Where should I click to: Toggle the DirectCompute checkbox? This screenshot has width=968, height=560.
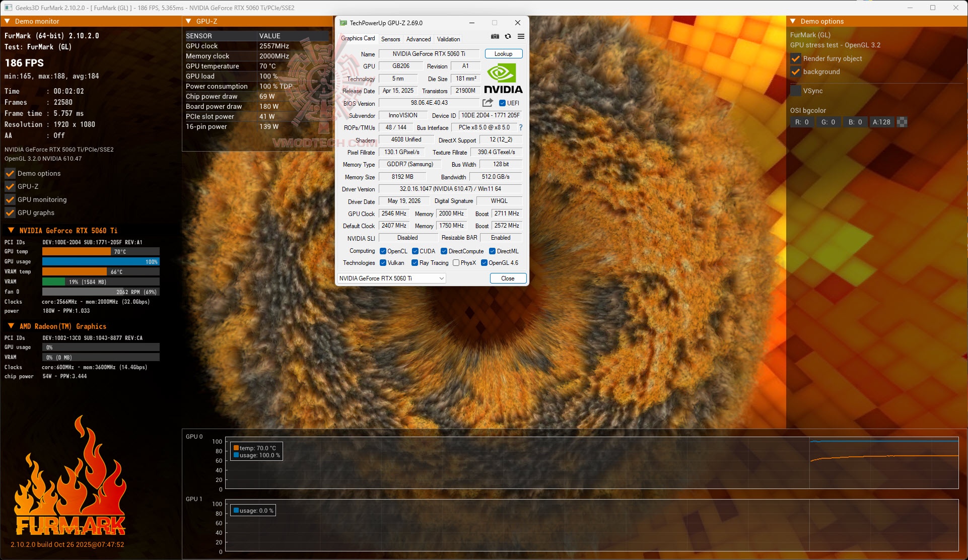pos(444,251)
